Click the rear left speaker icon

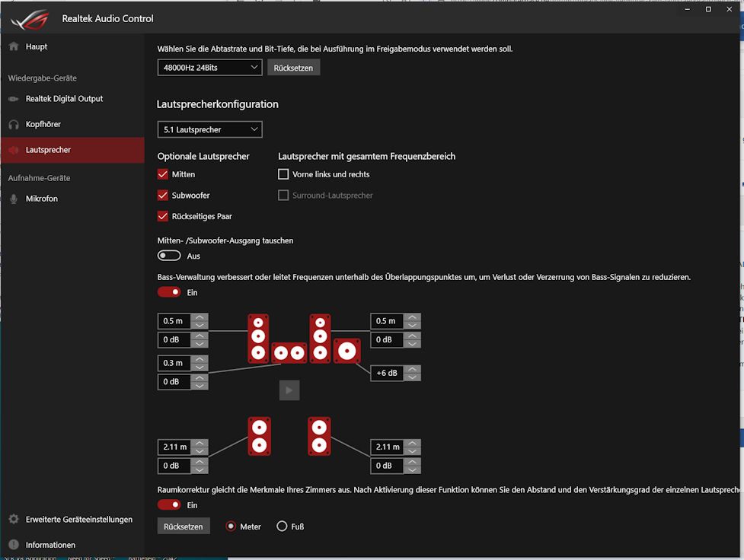pos(259,436)
